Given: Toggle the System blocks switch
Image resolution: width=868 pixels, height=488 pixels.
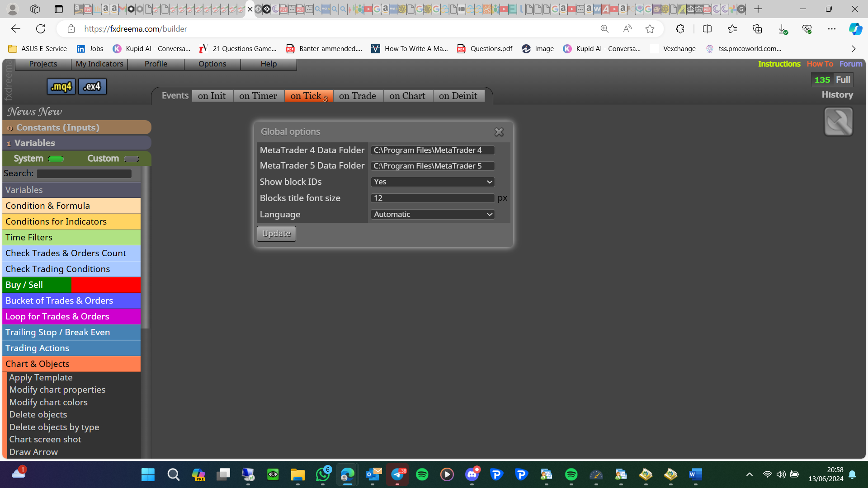Looking at the screenshot, I should pos(56,159).
